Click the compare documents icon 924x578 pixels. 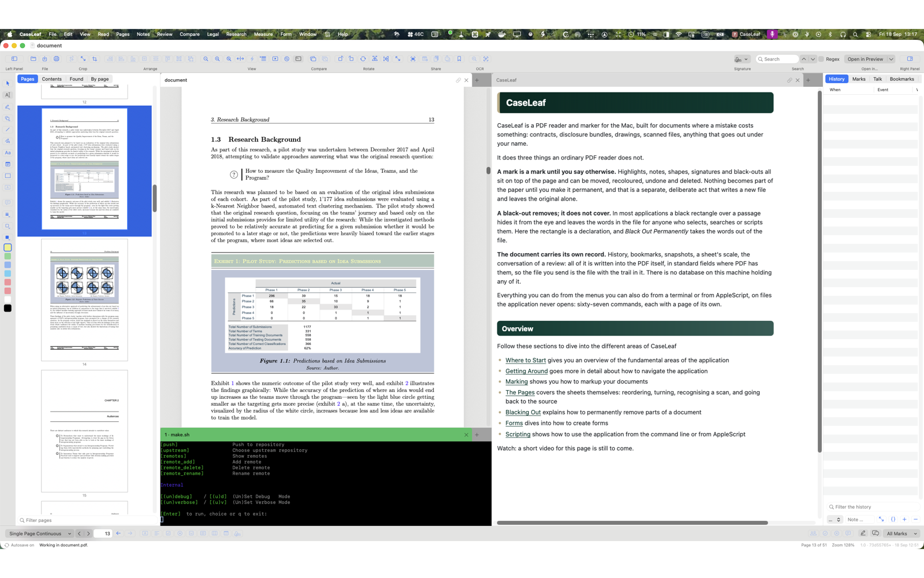313,59
